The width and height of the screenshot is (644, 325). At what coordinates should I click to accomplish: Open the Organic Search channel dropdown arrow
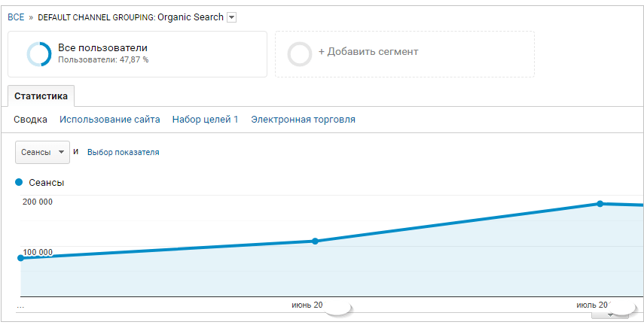pyautogui.click(x=232, y=17)
